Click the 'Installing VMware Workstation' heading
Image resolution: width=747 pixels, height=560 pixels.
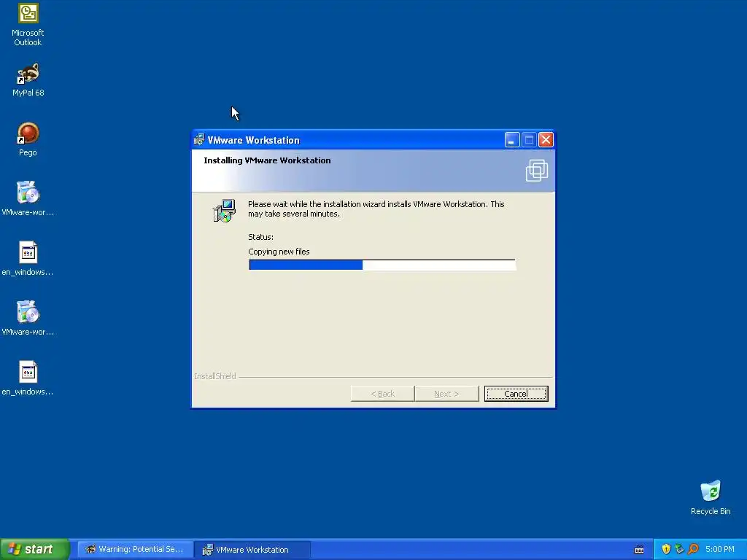267,160
